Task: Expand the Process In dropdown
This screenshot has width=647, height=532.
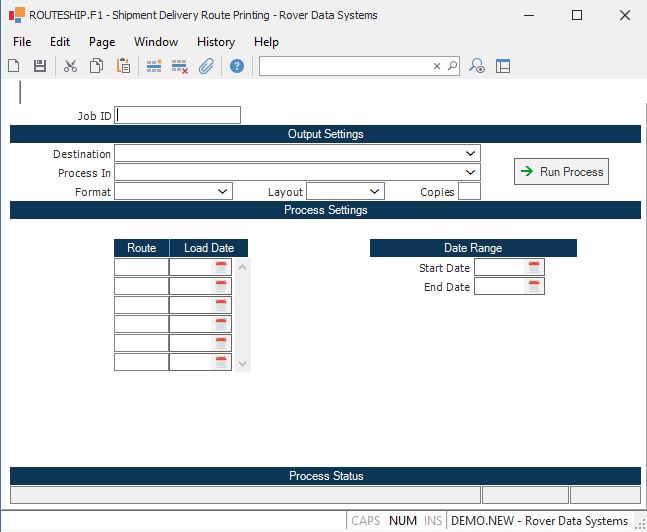Action: [470, 173]
